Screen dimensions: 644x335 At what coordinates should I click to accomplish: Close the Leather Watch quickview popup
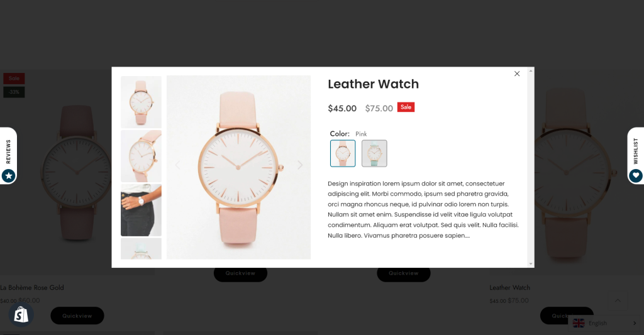(x=517, y=74)
